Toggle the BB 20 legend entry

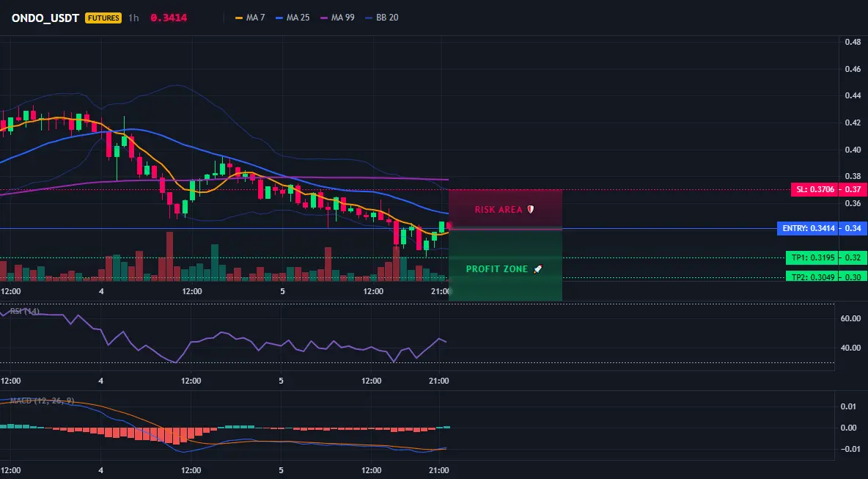click(x=381, y=18)
